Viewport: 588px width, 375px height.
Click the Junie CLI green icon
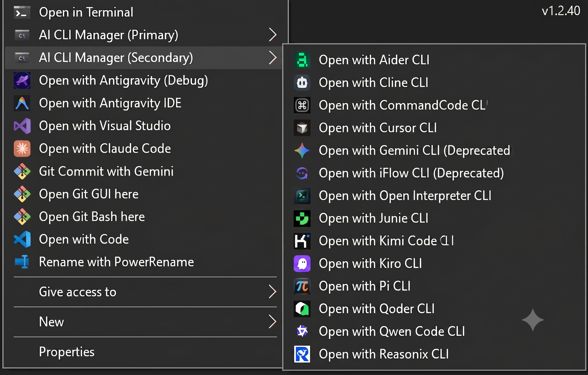302,218
